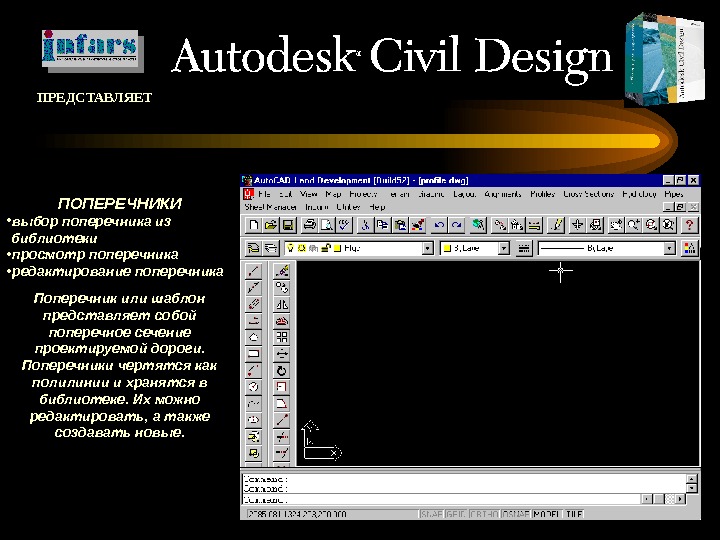
Task: Toggle layer lock padlock icon
Action: click(326, 248)
